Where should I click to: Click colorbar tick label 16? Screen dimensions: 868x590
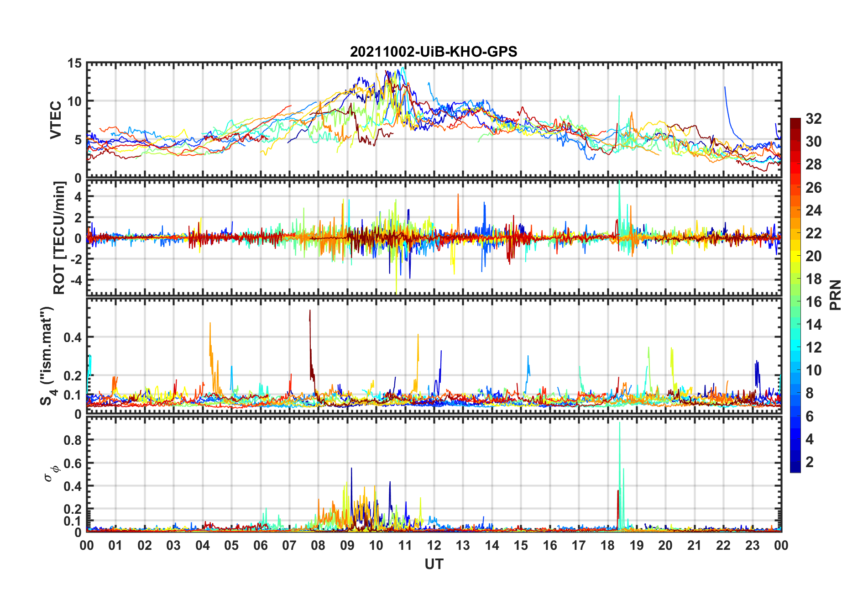pyautogui.click(x=814, y=301)
